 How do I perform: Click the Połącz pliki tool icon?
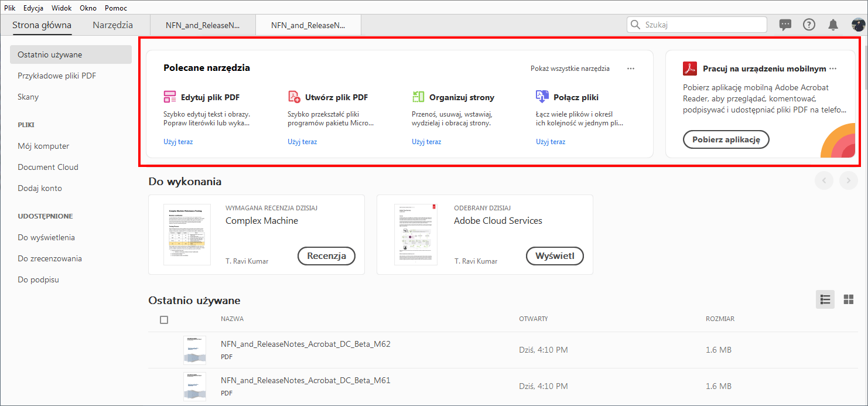pos(542,97)
